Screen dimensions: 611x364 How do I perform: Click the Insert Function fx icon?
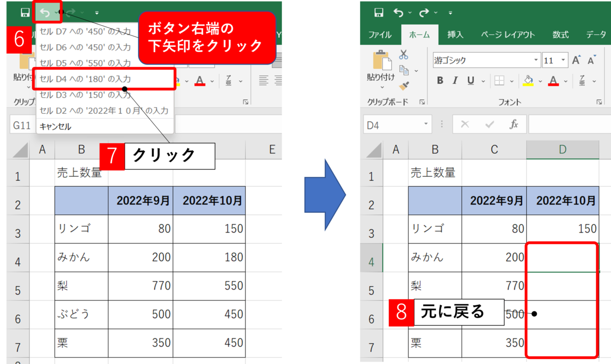tap(514, 125)
